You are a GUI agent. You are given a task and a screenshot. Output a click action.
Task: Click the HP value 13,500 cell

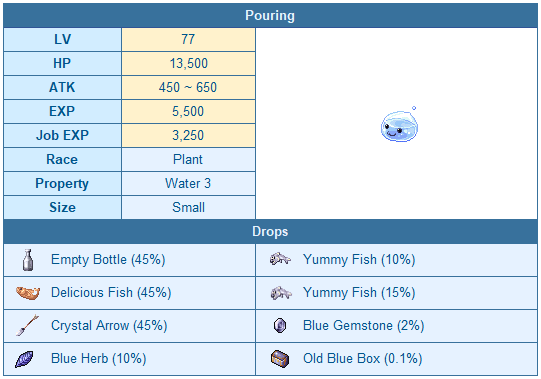(188, 64)
